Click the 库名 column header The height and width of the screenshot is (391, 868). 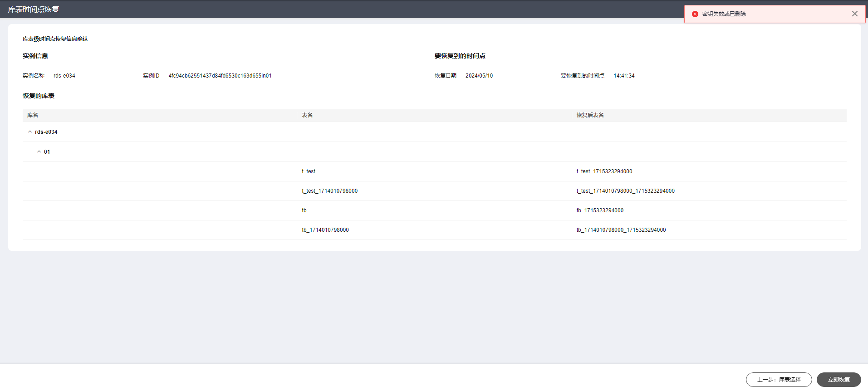pos(33,115)
